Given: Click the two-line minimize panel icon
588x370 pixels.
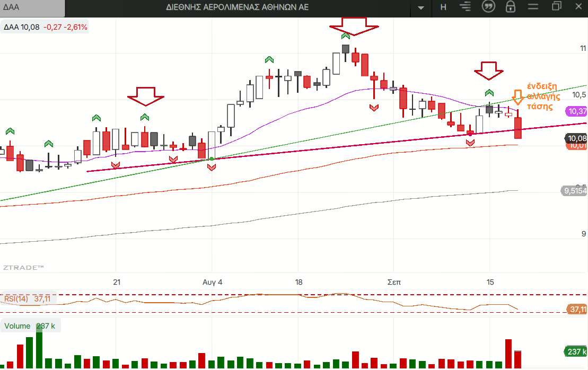Looking at the screenshot, I should (x=533, y=7).
